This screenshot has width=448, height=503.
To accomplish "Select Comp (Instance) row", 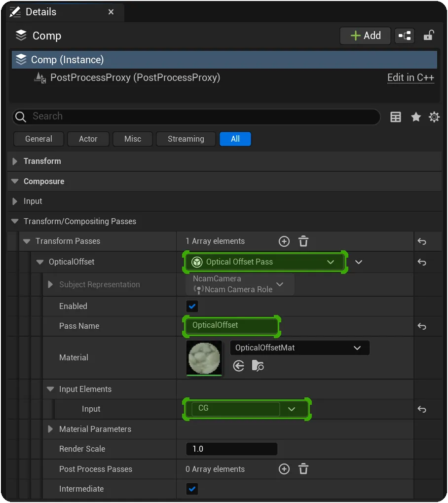I will coord(224,60).
